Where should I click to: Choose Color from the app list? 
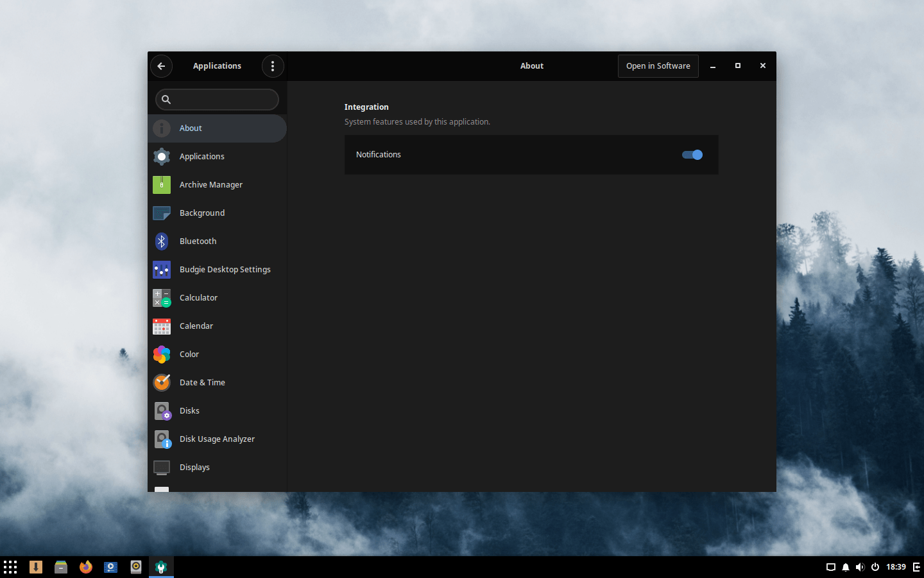[x=217, y=355]
